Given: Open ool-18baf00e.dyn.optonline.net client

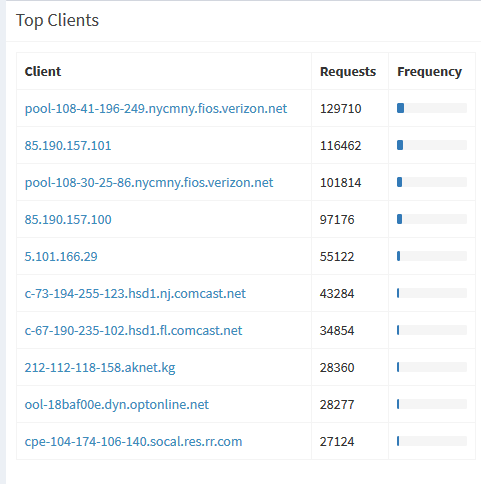Looking at the screenshot, I should pyautogui.click(x=117, y=405).
